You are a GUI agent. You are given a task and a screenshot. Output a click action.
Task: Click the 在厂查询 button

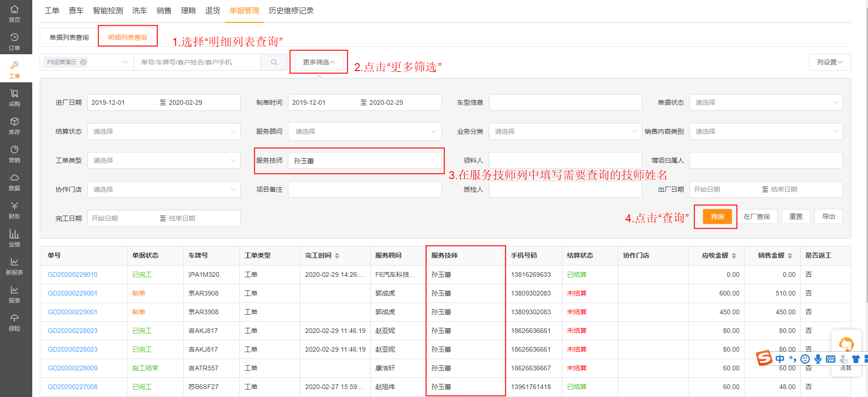[757, 217]
